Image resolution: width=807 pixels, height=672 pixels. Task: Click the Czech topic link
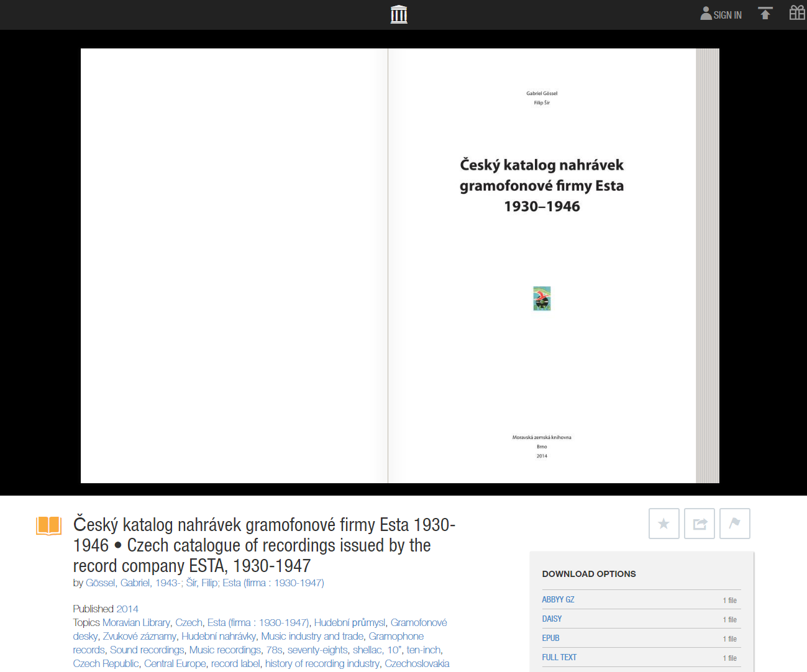[189, 622]
